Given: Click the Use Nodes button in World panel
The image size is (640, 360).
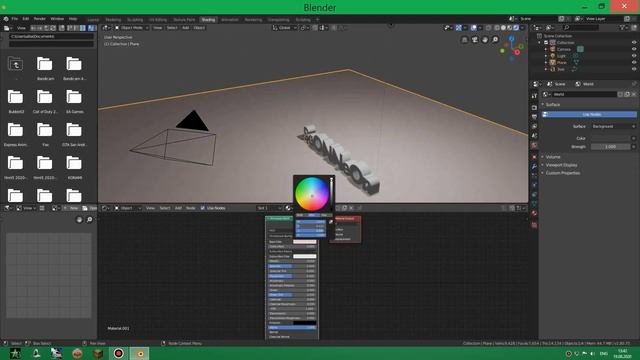Looking at the screenshot, I should 589,114.
